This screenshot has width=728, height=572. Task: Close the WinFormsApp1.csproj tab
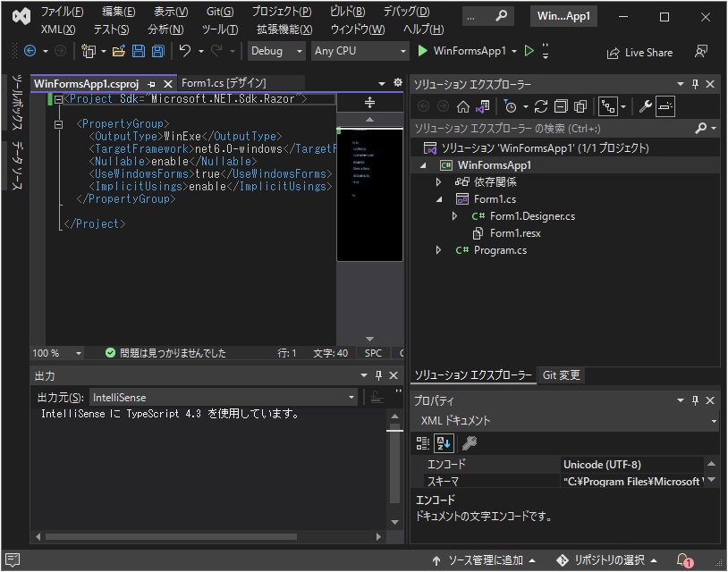pyautogui.click(x=168, y=84)
